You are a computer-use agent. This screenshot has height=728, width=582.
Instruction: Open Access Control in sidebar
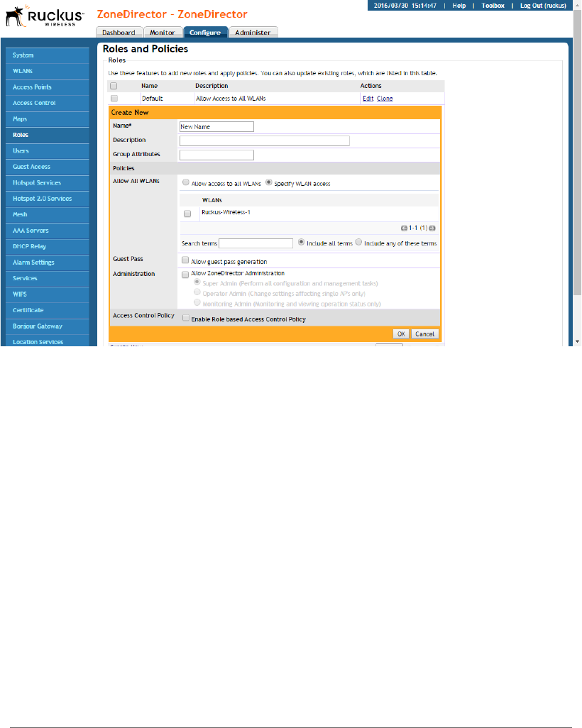coord(48,103)
